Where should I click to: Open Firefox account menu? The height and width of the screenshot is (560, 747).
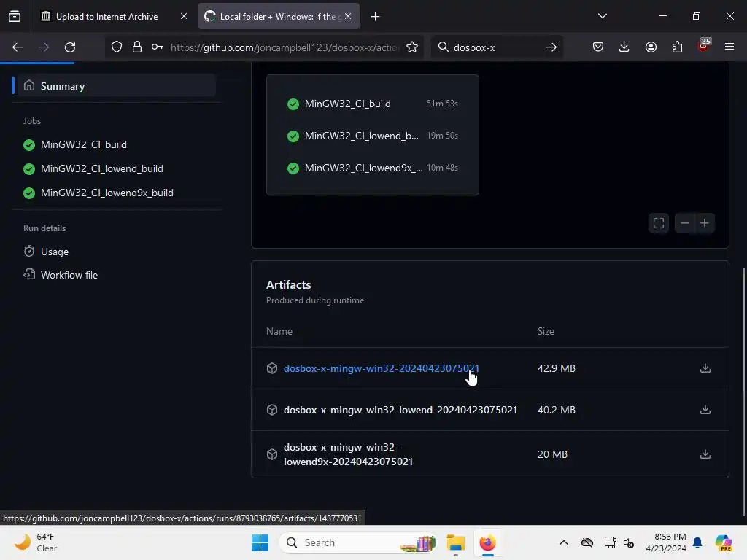[651, 47]
